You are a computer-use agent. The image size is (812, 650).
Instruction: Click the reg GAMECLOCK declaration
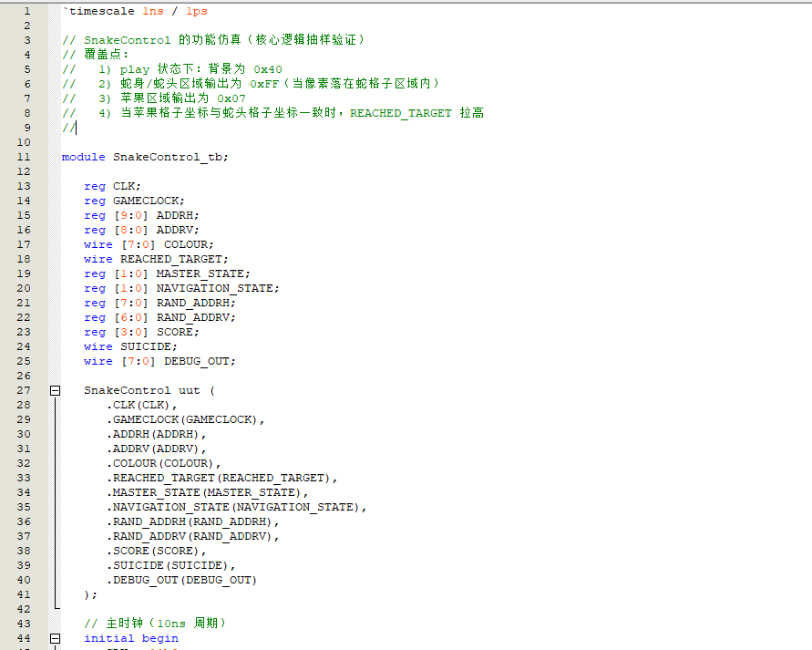pos(134,201)
